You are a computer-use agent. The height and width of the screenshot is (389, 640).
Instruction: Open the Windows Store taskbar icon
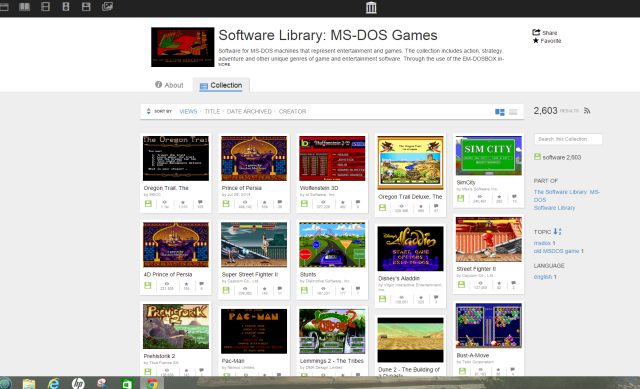[127, 384]
